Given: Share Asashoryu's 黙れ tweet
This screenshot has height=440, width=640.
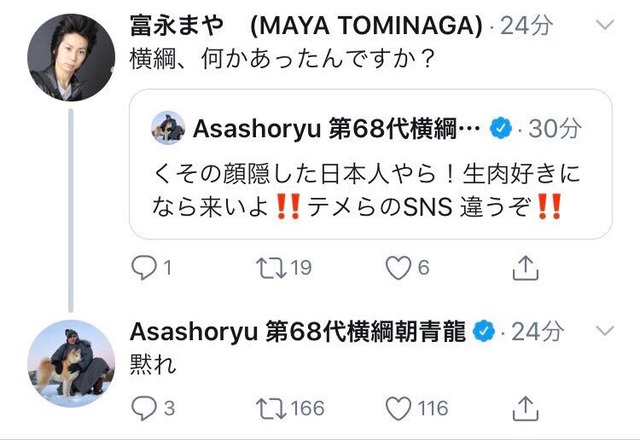Looking at the screenshot, I should pyautogui.click(x=525, y=408).
